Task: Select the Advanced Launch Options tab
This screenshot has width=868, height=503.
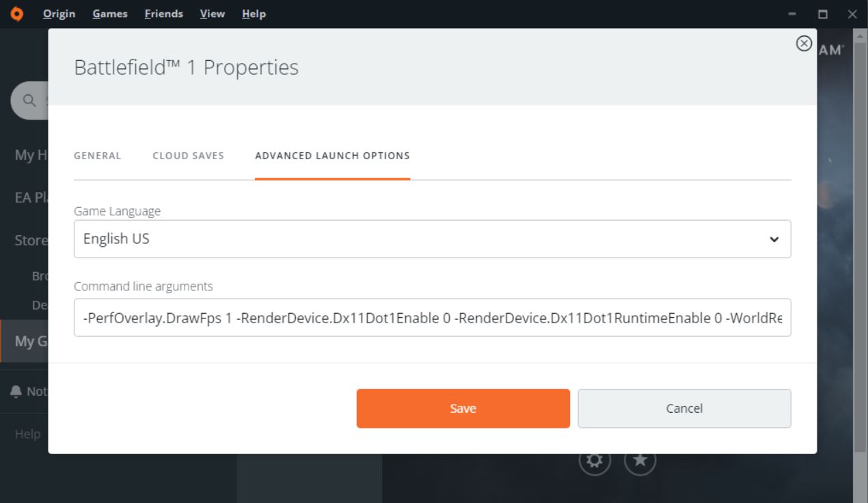Action: click(333, 155)
